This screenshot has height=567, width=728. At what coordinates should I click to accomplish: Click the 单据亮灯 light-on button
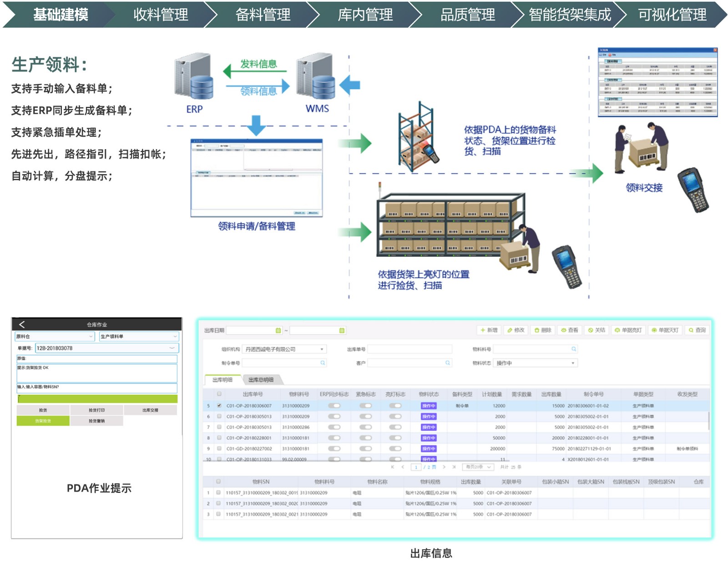click(628, 330)
